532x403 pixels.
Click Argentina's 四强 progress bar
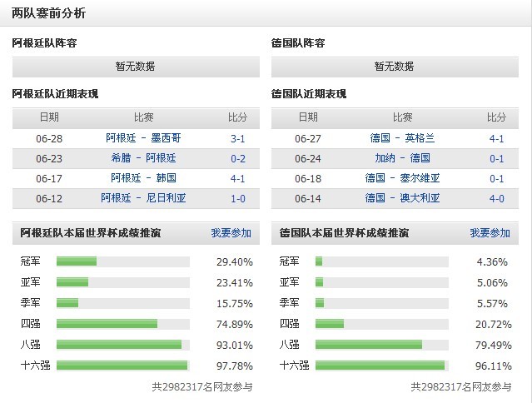(123, 324)
